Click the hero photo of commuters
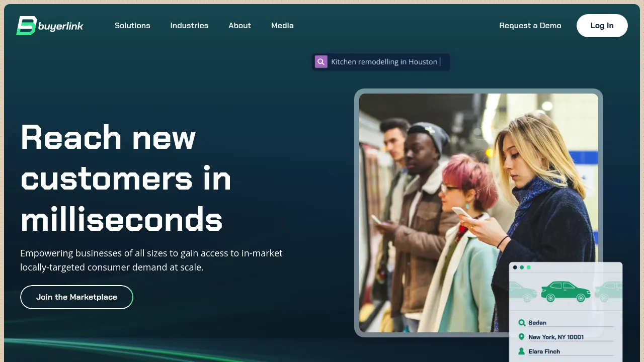The height and width of the screenshot is (362, 644). [x=478, y=213]
